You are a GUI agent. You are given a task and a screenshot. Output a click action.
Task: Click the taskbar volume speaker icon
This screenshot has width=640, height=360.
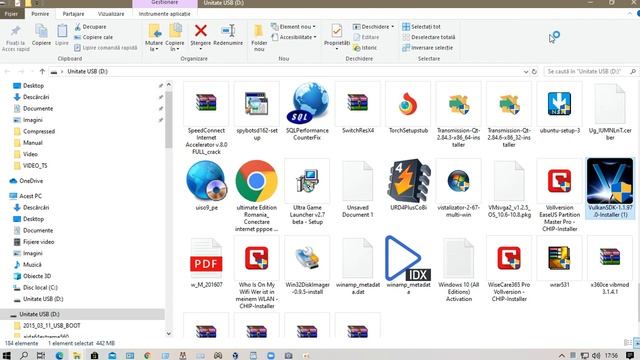(596, 356)
